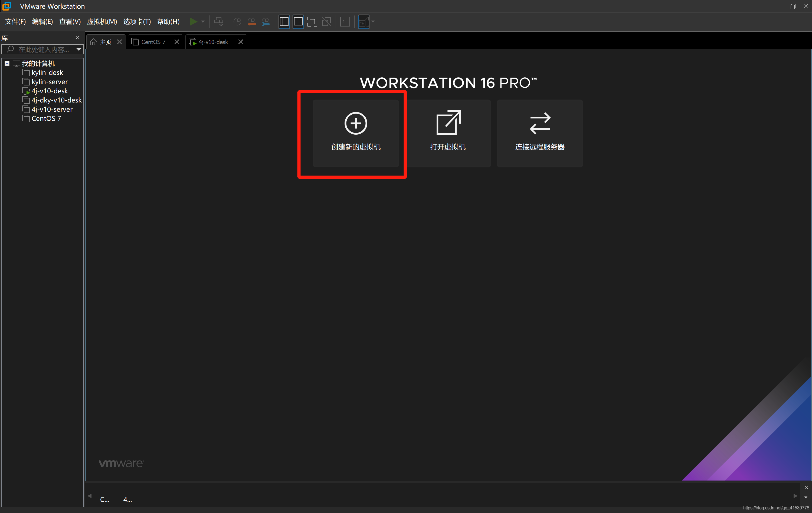This screenshot has width=812, height=513.
Task: Close the 4j-v10-desk tab
Action: [241, 42]
